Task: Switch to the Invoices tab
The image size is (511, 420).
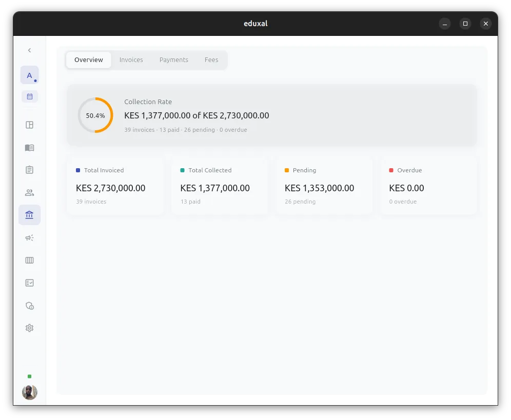Action: click(x=131, y=59)
